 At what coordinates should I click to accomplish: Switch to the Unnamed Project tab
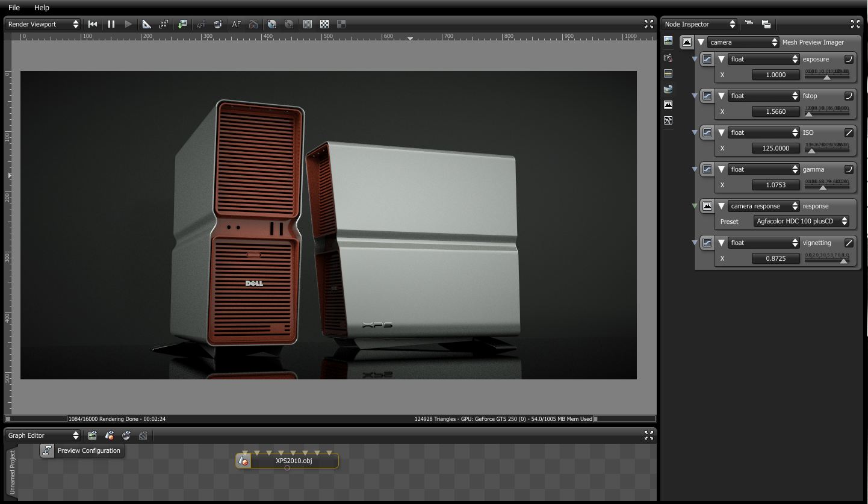(12, 472)
